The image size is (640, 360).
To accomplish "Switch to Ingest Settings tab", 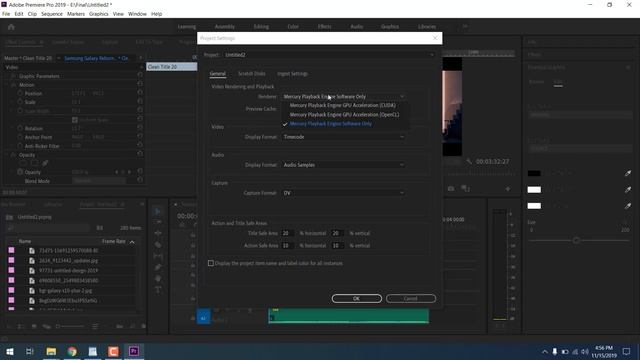I will (293, 74).
